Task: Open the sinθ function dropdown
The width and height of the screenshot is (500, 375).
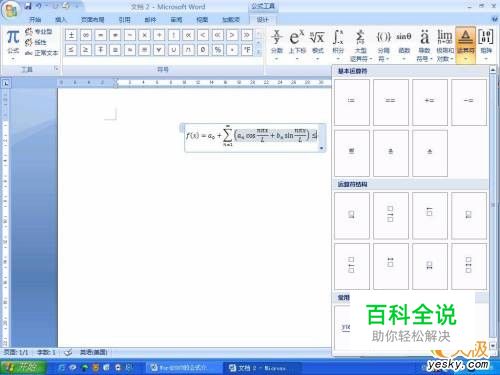Action: pos(404,45)
